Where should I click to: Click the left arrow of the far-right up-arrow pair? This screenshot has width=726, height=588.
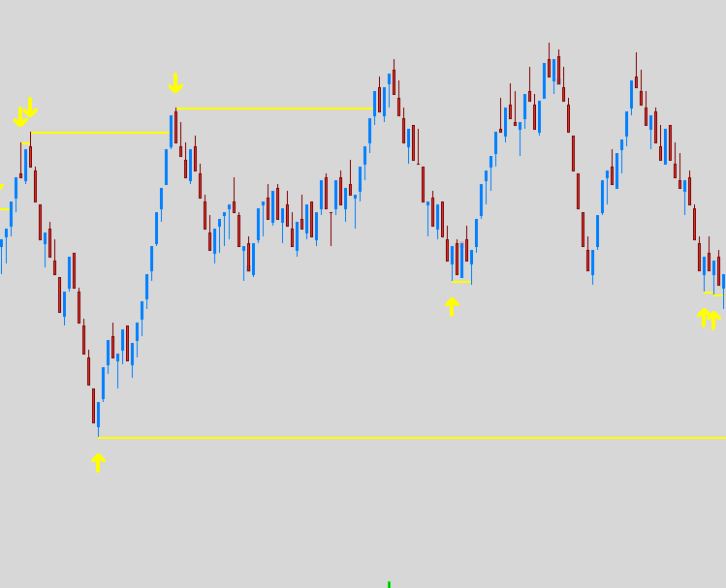pos(704,317)
